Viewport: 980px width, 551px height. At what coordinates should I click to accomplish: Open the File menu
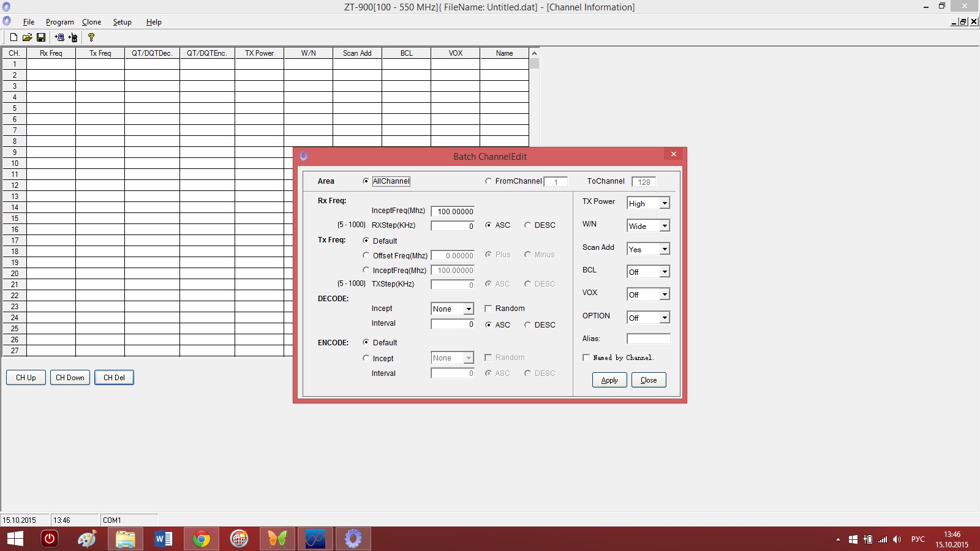pyautogui.click(x=29, y=21)
